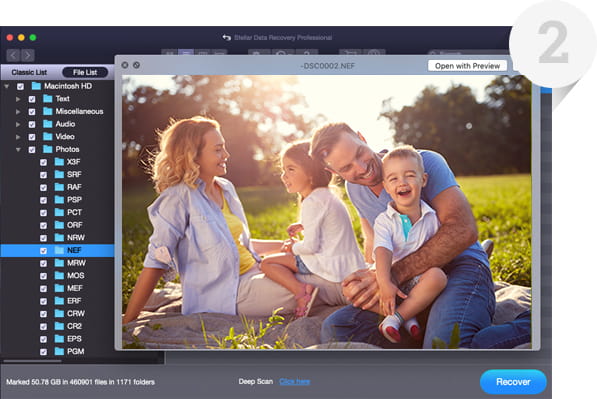Switch to the Classic List tab
Viewport: 597px width, 399px height.
tap(29, 72)
